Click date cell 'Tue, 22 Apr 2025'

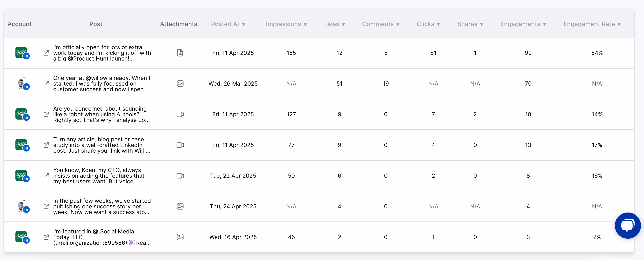[x=233, y=176]
